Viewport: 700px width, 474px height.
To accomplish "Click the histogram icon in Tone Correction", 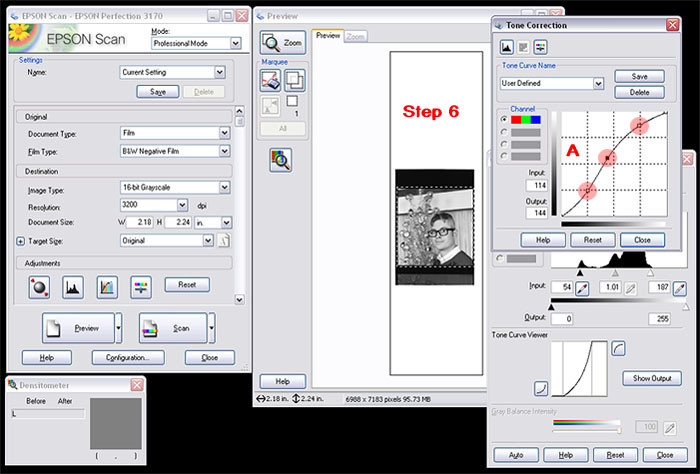I will point(506,47).
